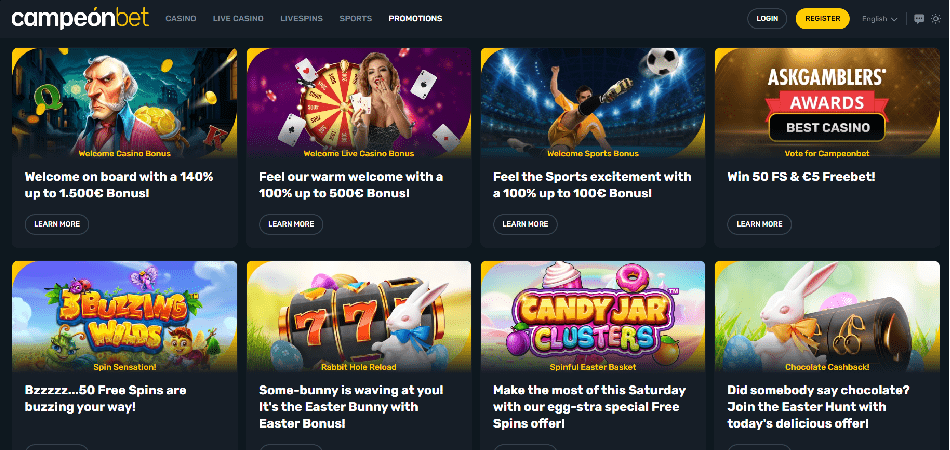Learn more about the Live Casino Bonus
The height and width of the screenshot is (450, 950).
[291, 224]
